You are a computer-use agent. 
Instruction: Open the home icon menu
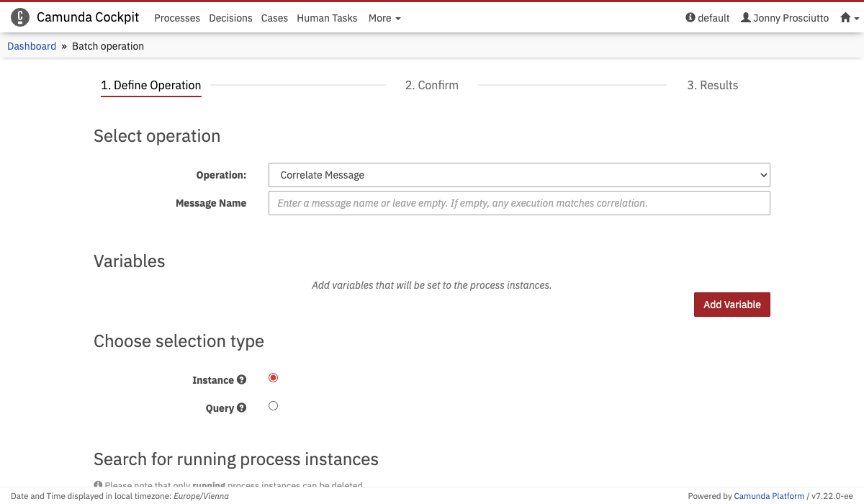[x=847, y=17]
